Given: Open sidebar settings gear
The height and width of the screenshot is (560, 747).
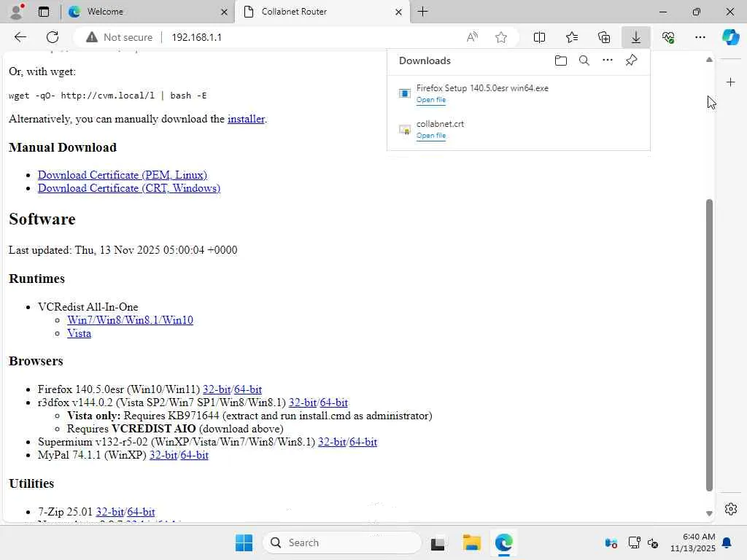Looking at the screenshot, I should click(730, 509).
